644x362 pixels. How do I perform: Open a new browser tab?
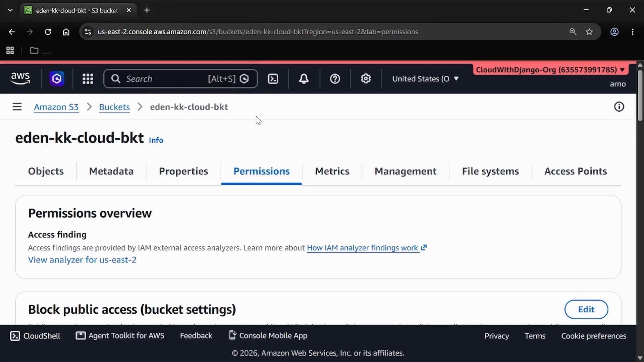click(x=147, y=10)
